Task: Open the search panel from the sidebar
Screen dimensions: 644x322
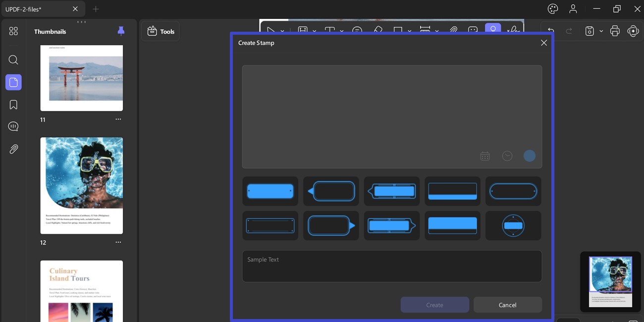Action: tap(13, 60)
